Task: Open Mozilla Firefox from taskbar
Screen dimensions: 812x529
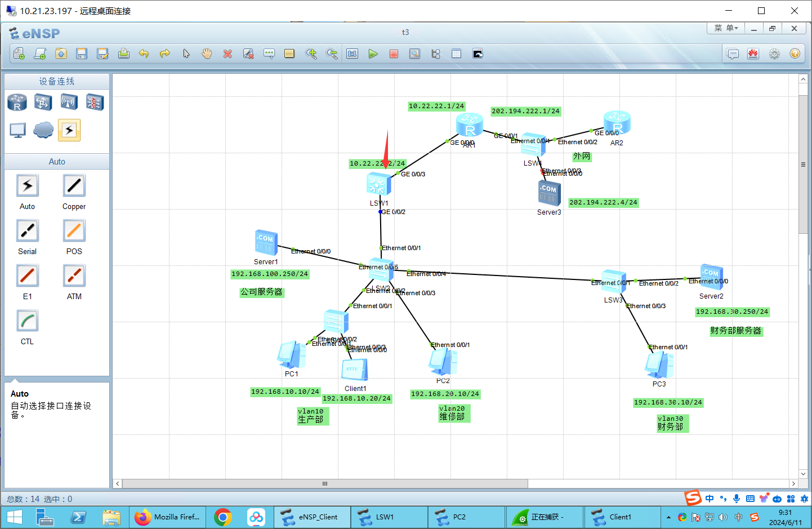Action: (167, 517)
